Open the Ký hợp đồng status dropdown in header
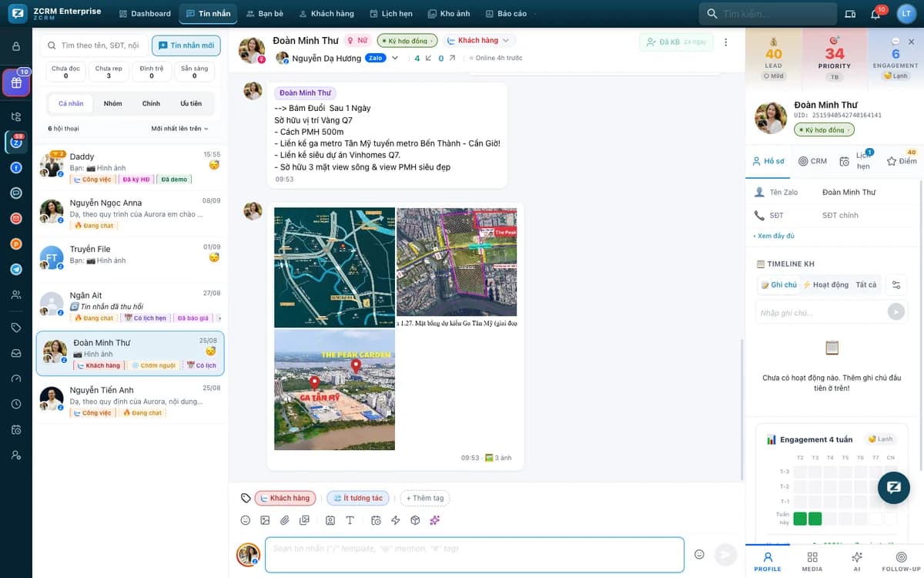The image size is (924, 578). tap(407, 40)
